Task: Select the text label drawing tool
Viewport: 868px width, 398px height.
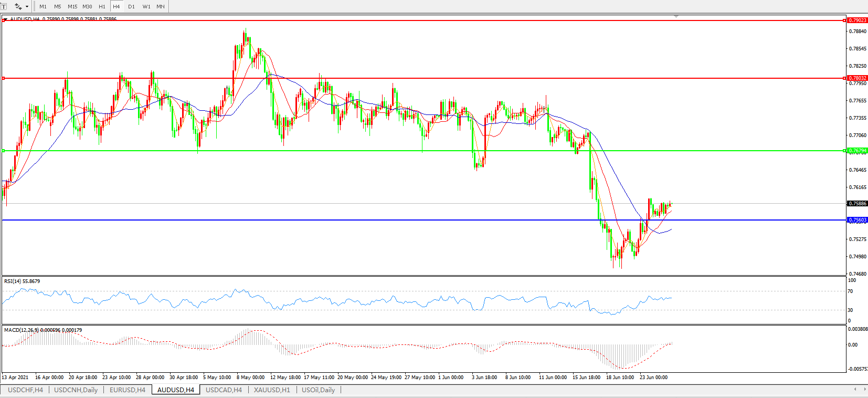Action: tap(3, 6)
